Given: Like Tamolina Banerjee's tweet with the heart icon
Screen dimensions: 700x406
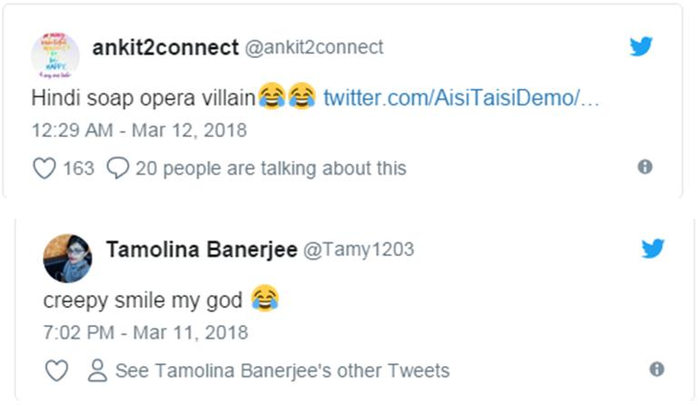Looking at the screenshot, I should (x=56, y=370).
